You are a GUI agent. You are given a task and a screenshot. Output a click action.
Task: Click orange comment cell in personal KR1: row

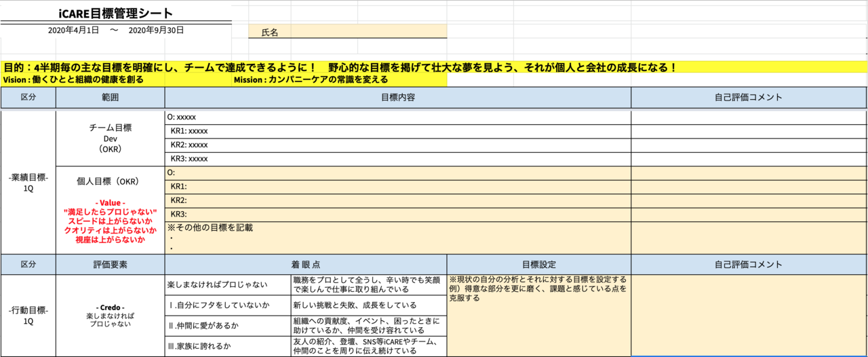click(749, 187)
